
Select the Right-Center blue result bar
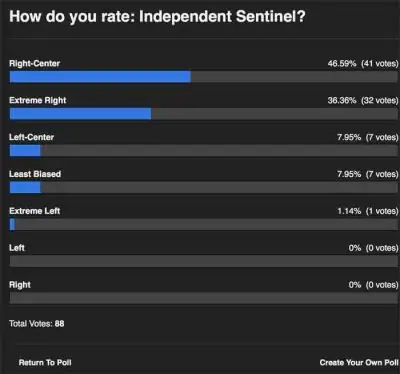point(100,77)
